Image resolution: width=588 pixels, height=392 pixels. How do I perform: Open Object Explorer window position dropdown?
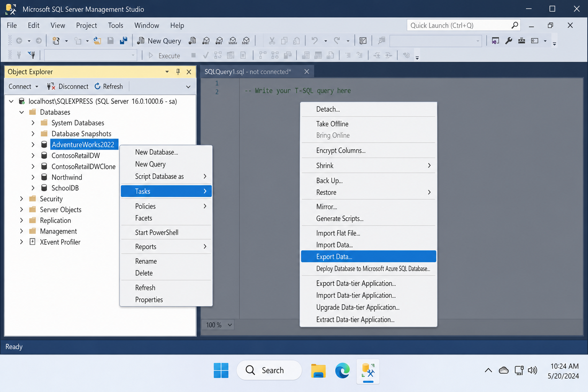(x=167, y=72)
